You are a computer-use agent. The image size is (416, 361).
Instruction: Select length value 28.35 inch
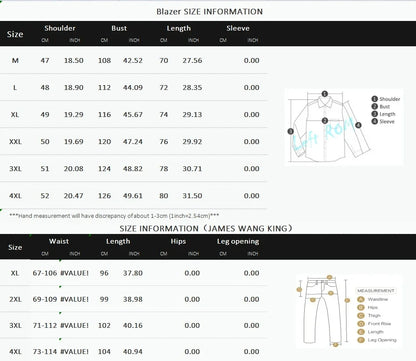coord(192,87)
